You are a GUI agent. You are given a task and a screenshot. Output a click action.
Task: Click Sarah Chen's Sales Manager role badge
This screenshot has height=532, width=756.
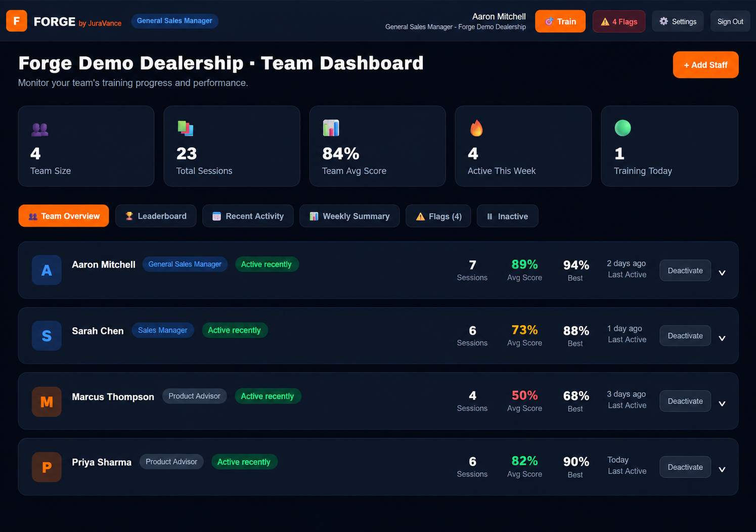click(x=163, y=330)
